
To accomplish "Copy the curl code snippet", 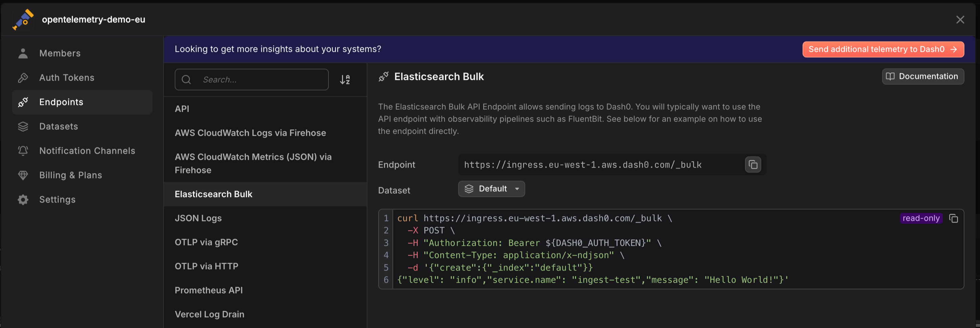I will pyautogui.click(x=953, y=218).
